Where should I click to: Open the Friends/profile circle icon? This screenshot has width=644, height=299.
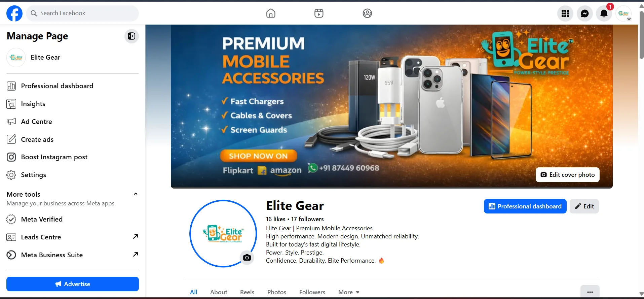coord(367,13)
